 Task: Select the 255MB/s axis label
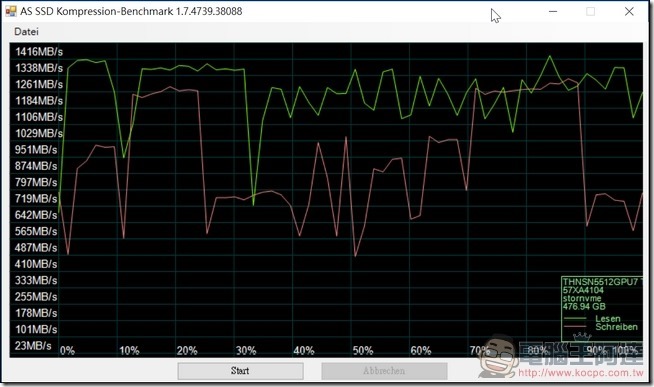point(36,297)
